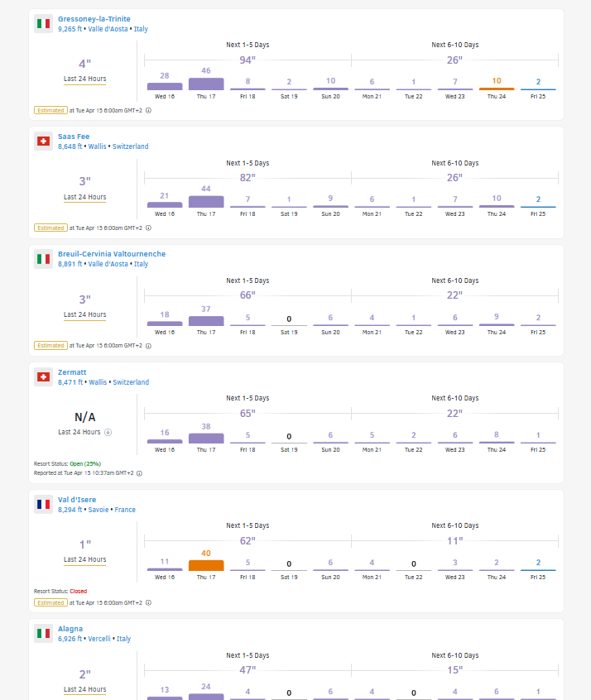Image resolution: width=591 pixels, height=700 pixels.
Task: Open the Breuil-Cervinia Valtournenche resort page
Action: [x=111, y=254]
